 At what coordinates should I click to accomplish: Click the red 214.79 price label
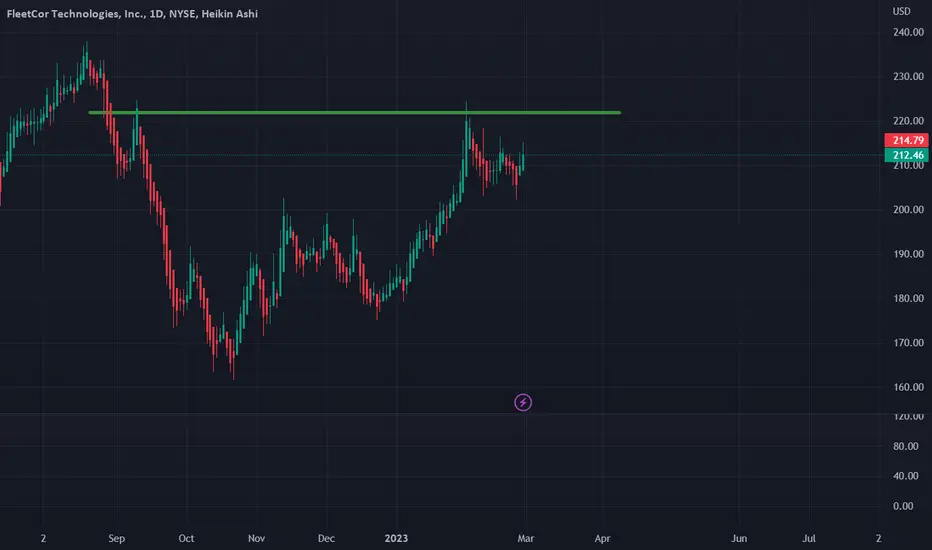click(x=906, y=140)
